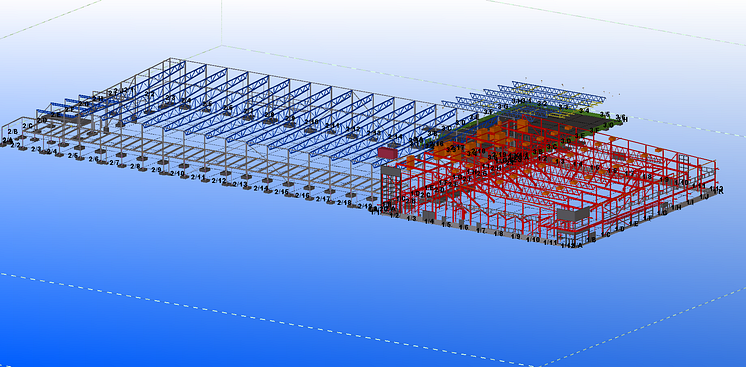Select grid label 1/3 on the red building's front edge
746x367 pixels.
coord(412,218)
